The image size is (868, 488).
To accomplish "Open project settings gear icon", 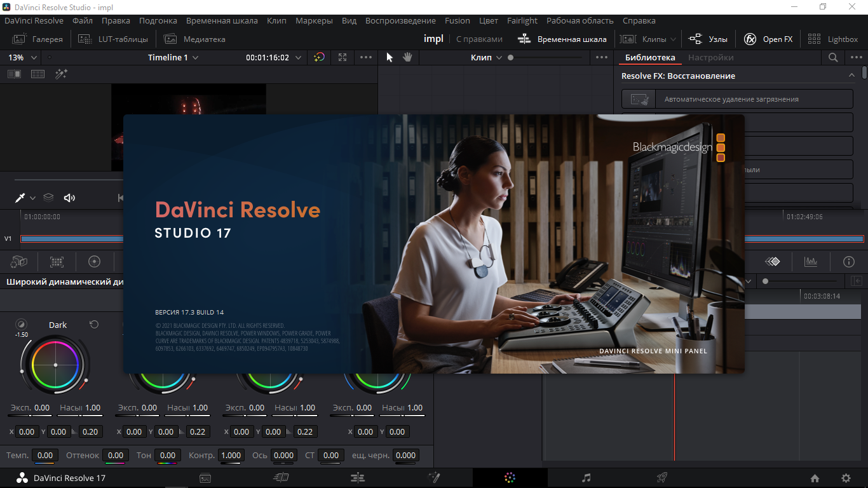I will [846, 478].
